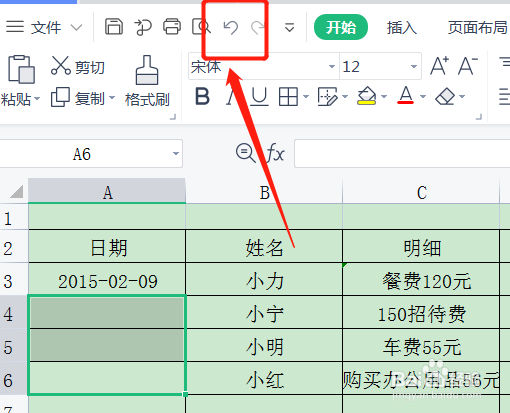Select row 1 header
This screenshot has height=413, width=510.
(13, 218)
